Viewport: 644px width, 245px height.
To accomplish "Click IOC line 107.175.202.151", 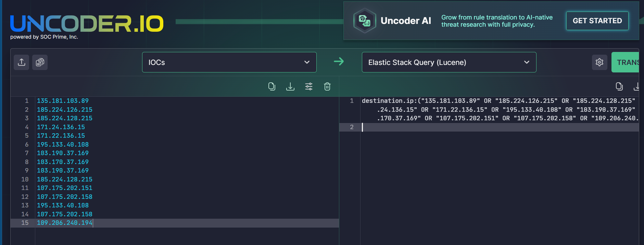I will click(65, 188).
